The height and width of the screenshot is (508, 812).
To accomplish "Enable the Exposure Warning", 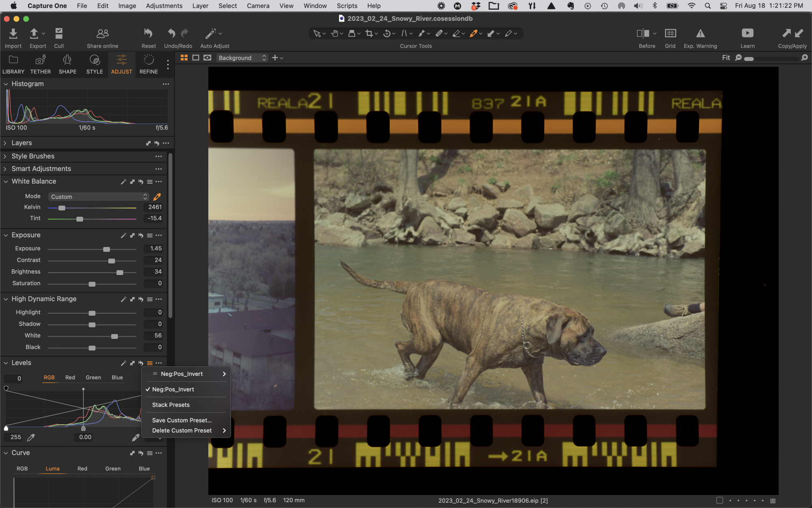I will pyautogui.click(x=700, y=33).
